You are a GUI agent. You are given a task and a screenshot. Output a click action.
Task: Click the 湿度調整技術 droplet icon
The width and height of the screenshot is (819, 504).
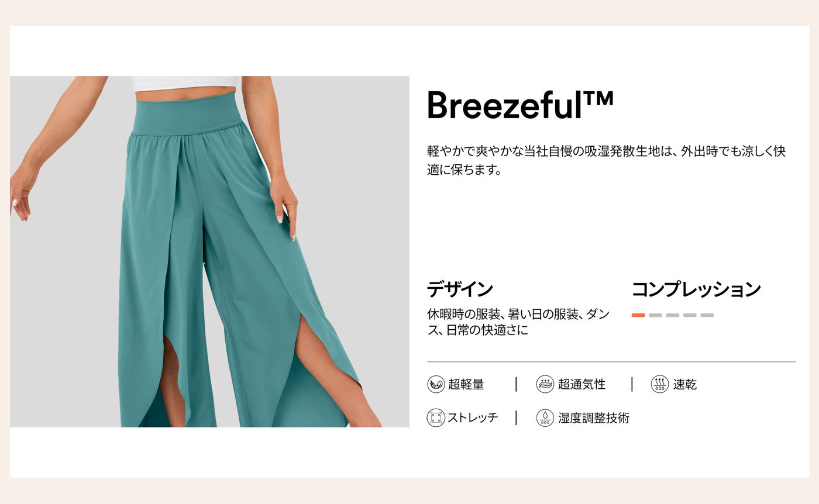coord(545,418)
